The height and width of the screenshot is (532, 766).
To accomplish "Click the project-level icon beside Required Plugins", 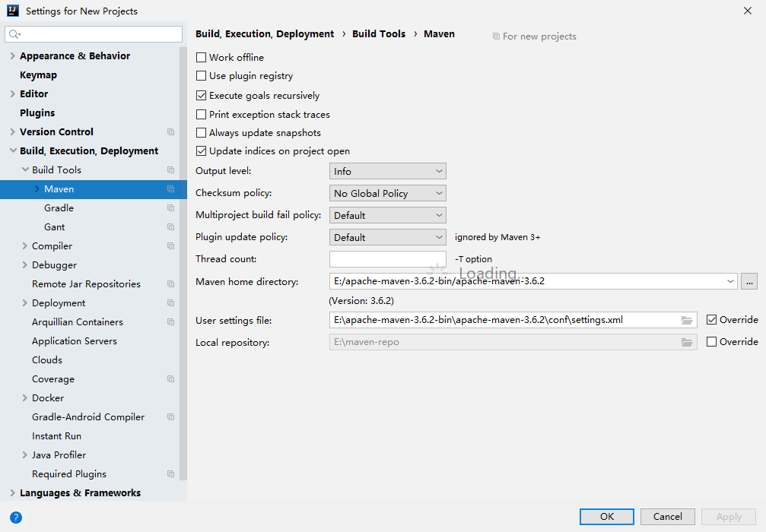I will coord(170,474).
